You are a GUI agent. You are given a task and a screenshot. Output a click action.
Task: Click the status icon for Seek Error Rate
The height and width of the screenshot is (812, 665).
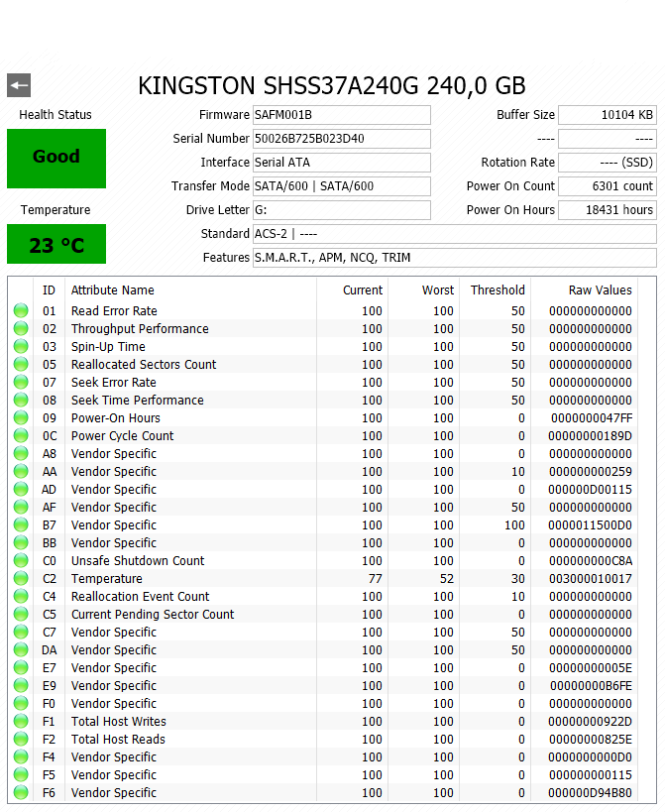click(x=21, y=382)
